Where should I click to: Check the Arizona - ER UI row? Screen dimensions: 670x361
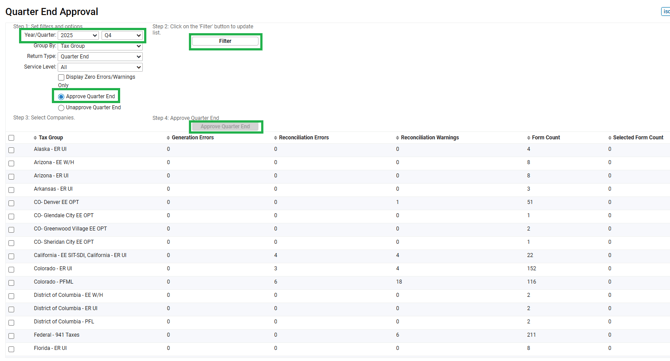coord(11,176)
